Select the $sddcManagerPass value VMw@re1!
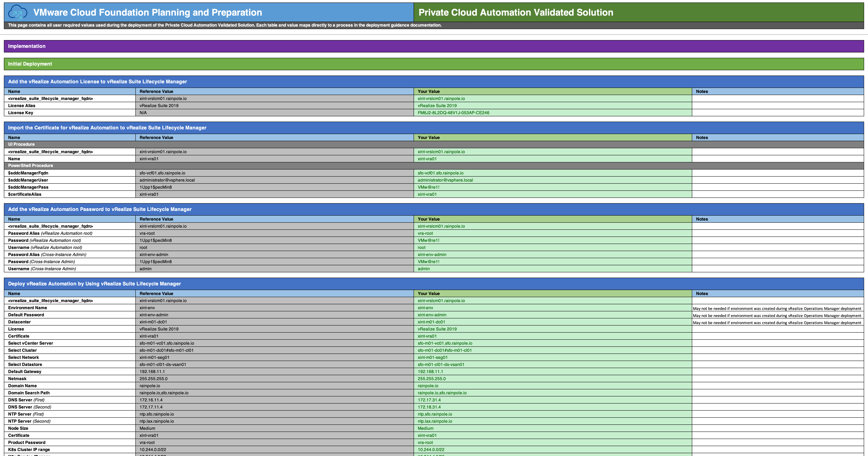The height and width of the screenshot is (456, 868). (428, 187)
